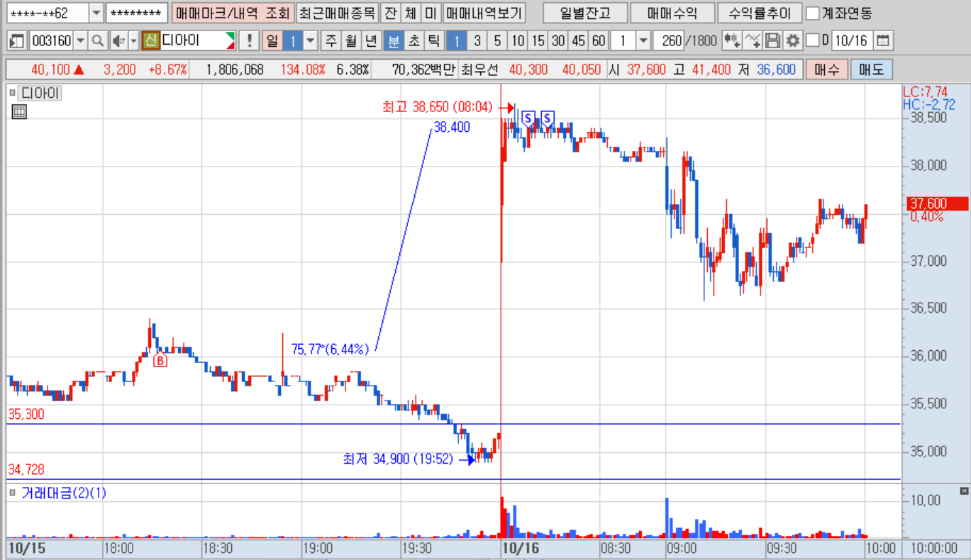Select the 체 tab
Viewport: 971px width, 560px height.
point(411,13)
